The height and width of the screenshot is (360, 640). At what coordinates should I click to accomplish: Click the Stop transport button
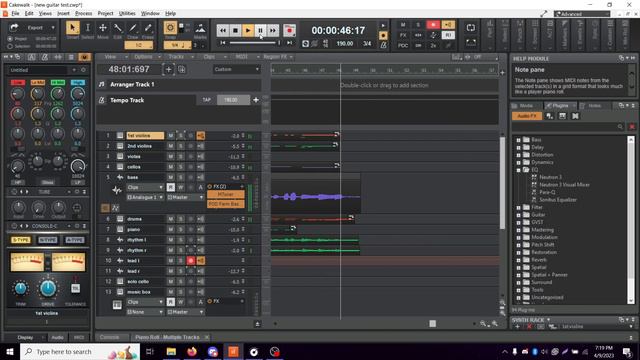pyautogui.click(x=235, y=30)
